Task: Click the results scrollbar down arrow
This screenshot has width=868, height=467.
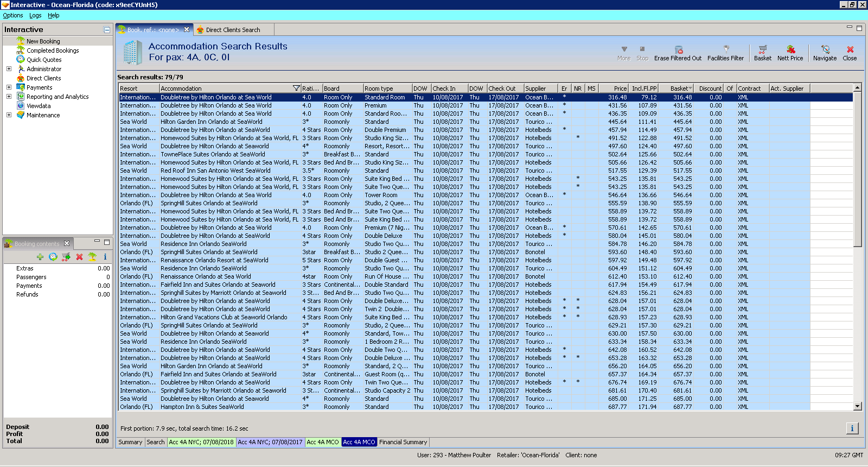Action: pyautogui.click(x=857, y=406)
